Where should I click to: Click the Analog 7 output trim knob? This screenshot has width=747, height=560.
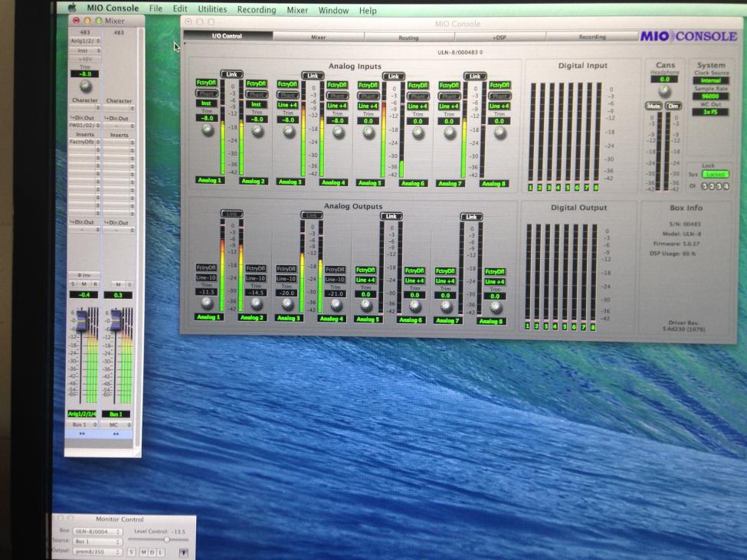tap(446, 306)
